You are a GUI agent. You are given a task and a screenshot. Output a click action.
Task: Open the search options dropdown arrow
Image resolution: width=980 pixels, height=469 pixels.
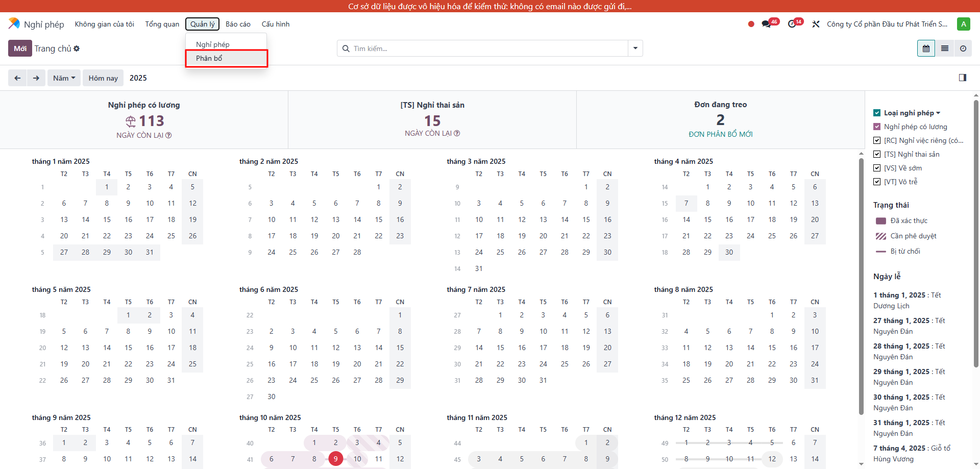click(x=635, y=48)
